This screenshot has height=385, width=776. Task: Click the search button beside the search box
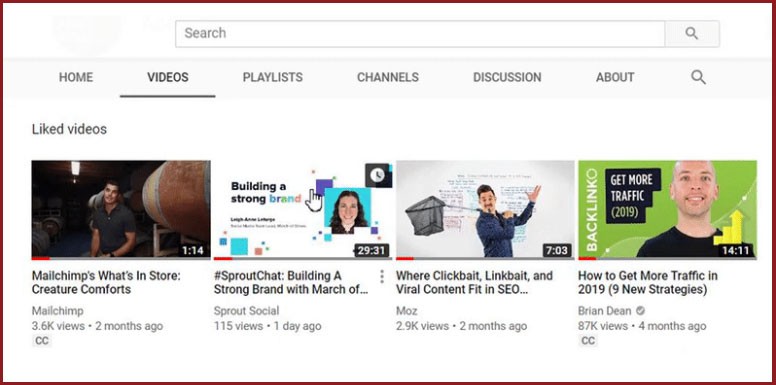click(x=692, y=34)
